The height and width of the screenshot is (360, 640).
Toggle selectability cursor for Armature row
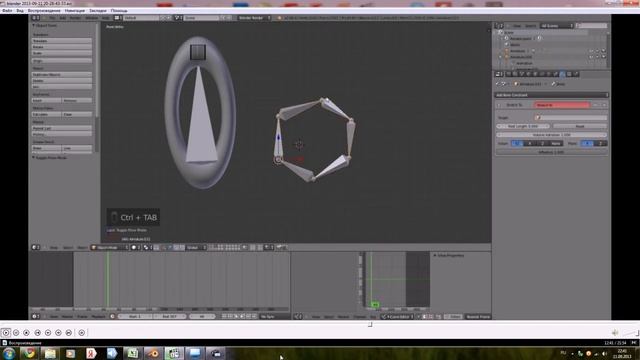(x=597, y=51)
